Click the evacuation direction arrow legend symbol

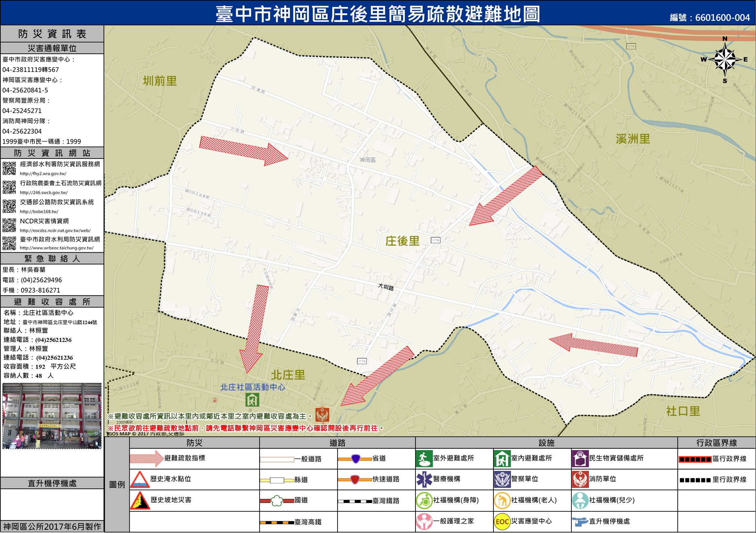146,458
